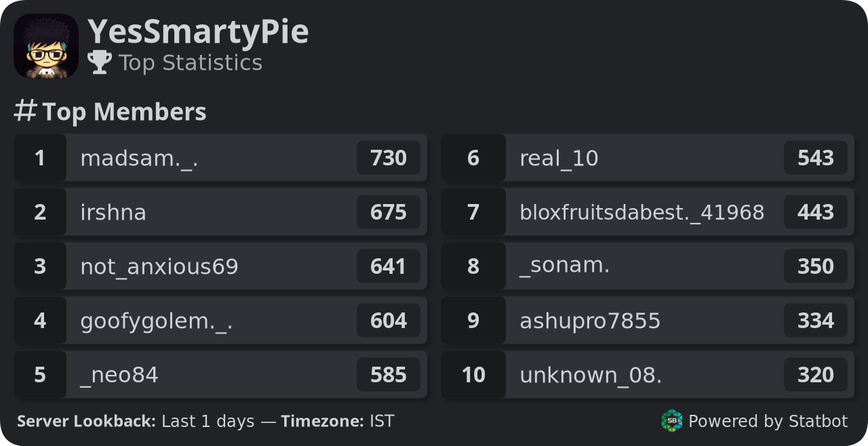Click the goofygolem._. entry
Image resolution: width=868 pixels, height=446 pixels.
click(220, 321)
